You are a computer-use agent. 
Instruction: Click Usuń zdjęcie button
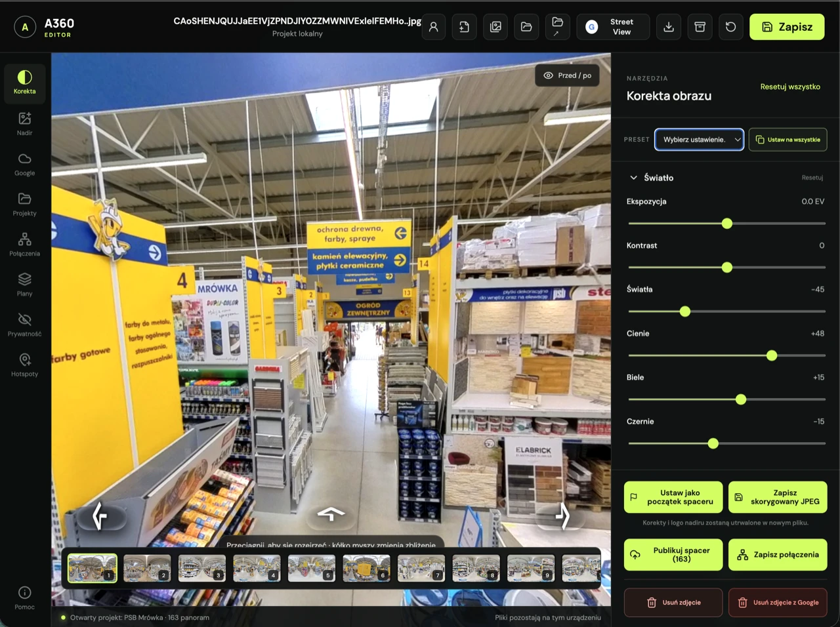[673, 603]
